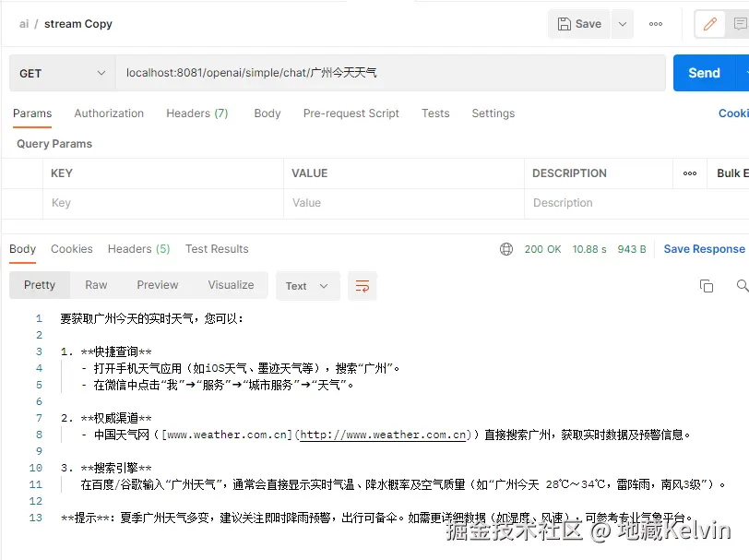Click response line 10 '搜索引擎' text

[x=116, y=469]
